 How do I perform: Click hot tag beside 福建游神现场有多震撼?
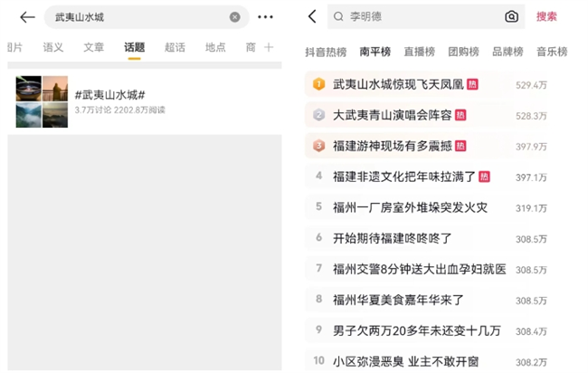click(460, 146)
